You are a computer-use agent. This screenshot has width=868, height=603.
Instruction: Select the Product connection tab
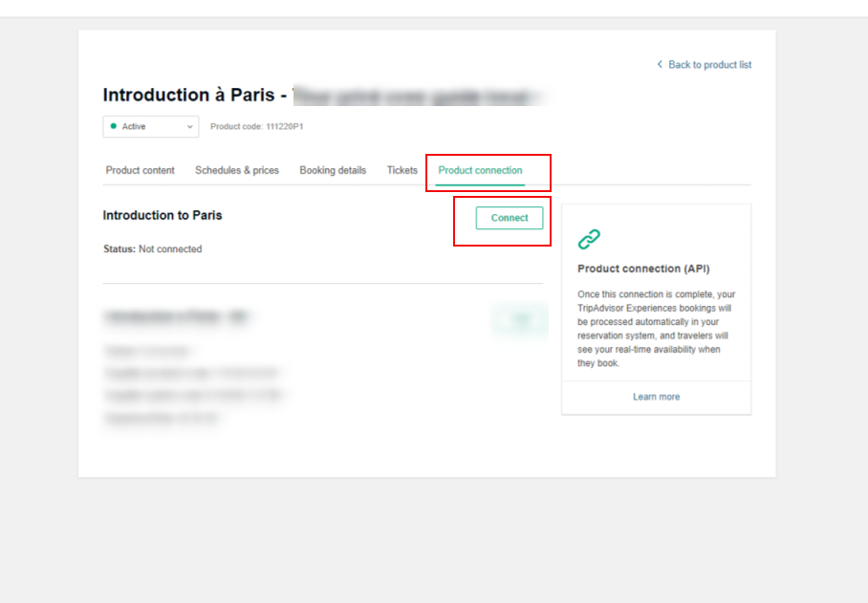coord(480,170)
